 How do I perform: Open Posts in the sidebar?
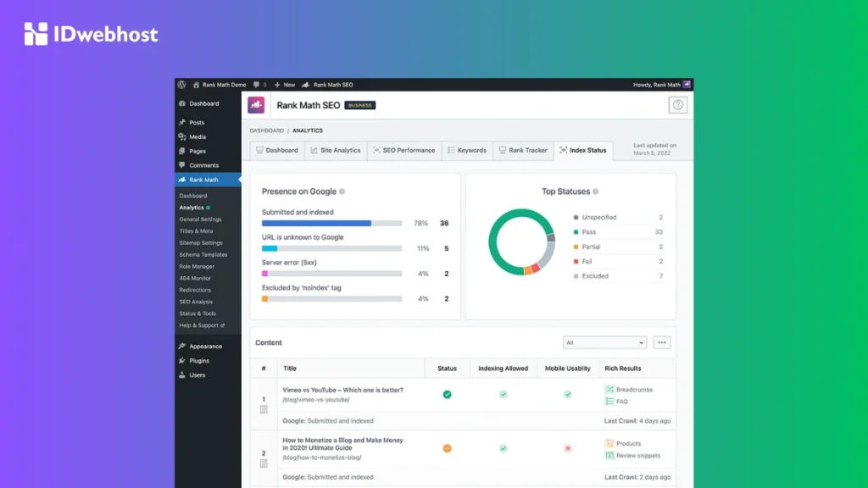click(x=209, y=122)
